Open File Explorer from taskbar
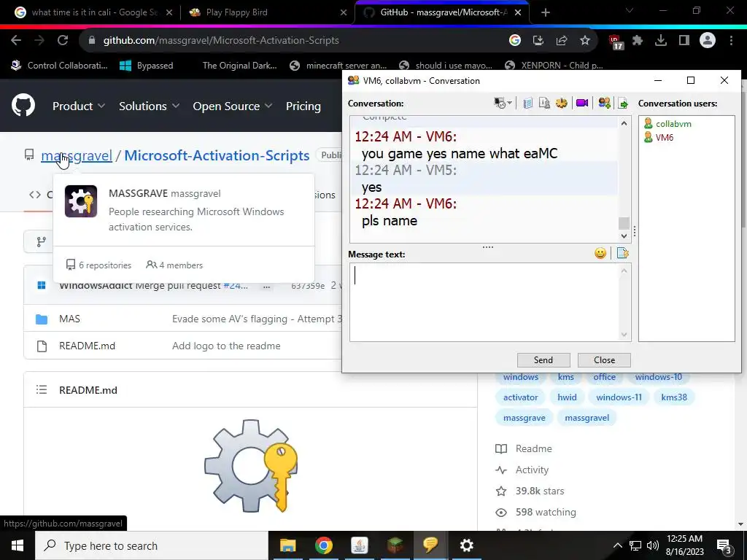Viewport: 747px width, 560px height. pyautogui.click(x=287, y=545)
